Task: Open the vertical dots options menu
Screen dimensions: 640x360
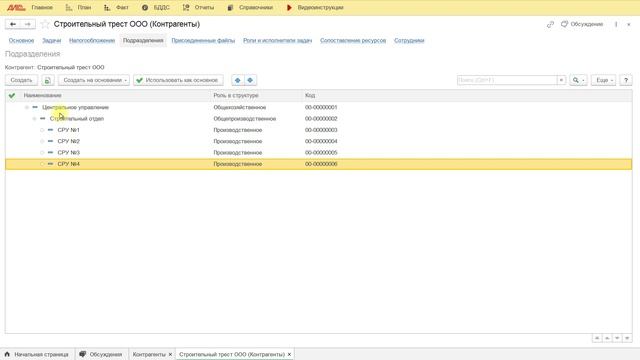Action: click(x=616, y=24)
